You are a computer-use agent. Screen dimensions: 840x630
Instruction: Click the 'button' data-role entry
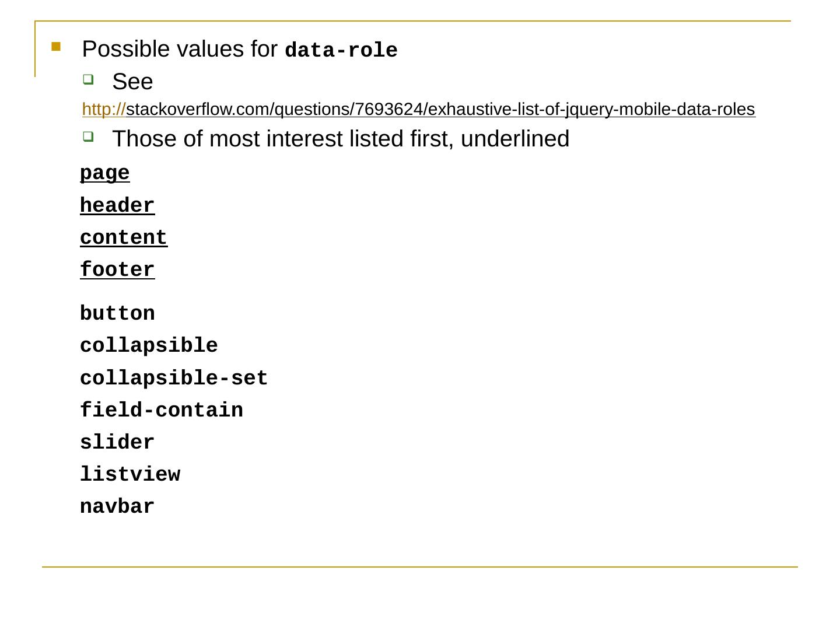point(117,314)
